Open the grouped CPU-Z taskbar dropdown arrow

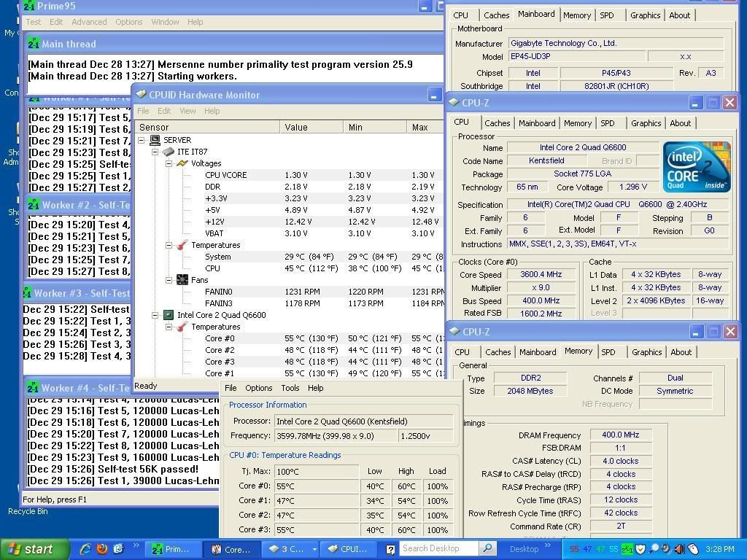(x=314, y=550)
